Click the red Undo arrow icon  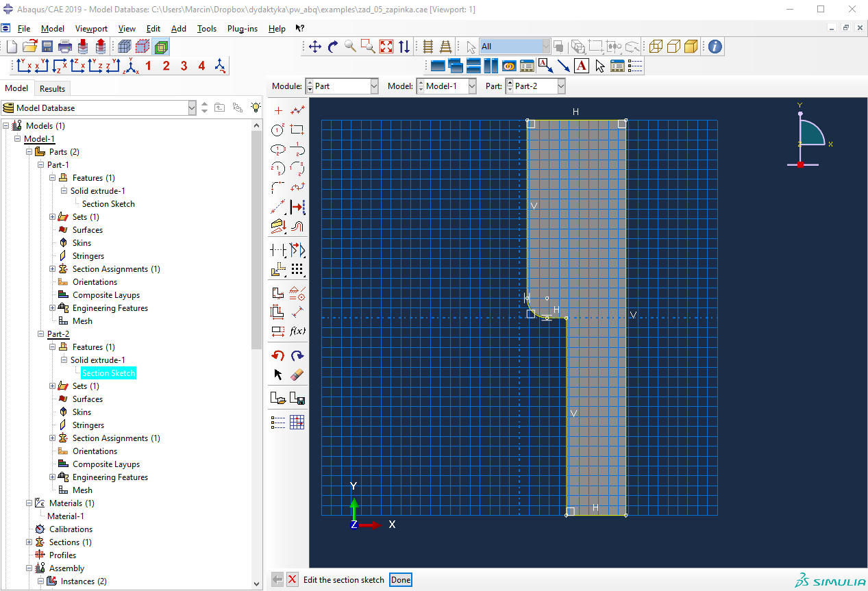pyautogui.click(x=278, y=355)
